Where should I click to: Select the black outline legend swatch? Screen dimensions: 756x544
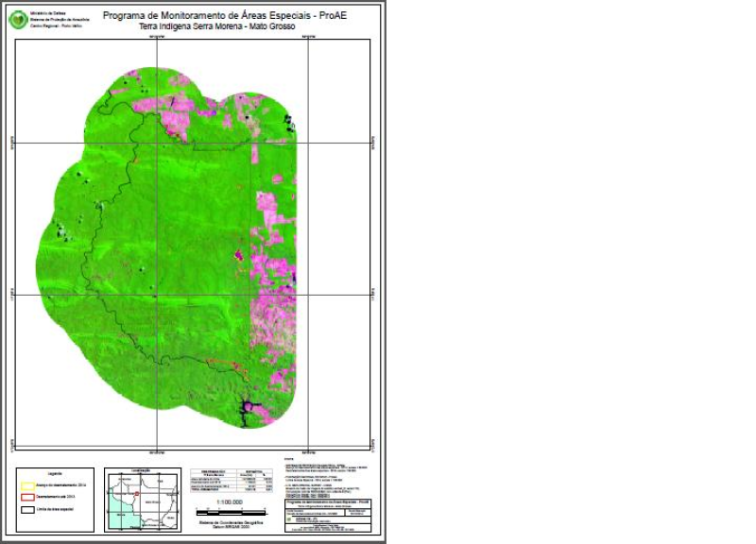[27, 510]
